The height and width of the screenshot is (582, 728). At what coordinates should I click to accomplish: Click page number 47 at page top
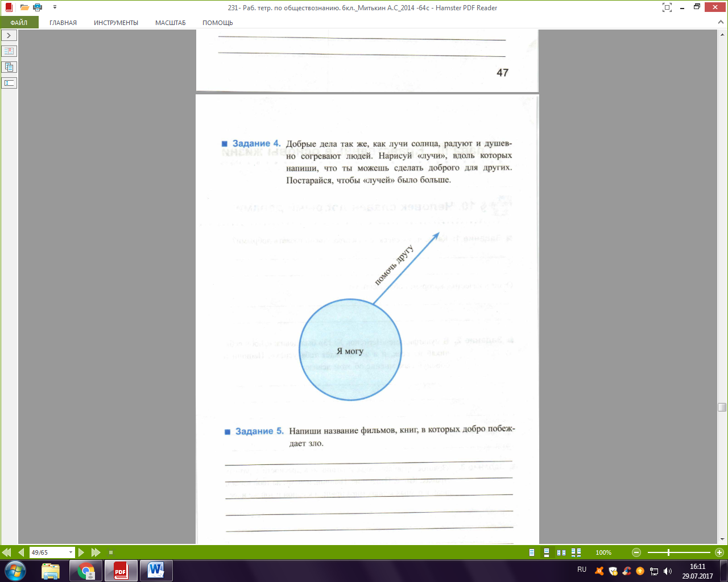502,72
